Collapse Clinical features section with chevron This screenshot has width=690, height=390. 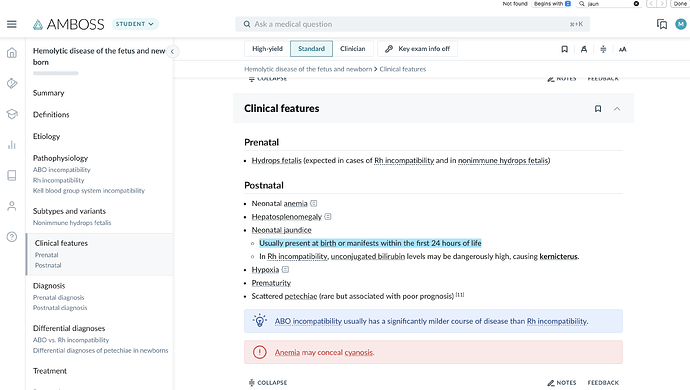(x=617, y=109)
